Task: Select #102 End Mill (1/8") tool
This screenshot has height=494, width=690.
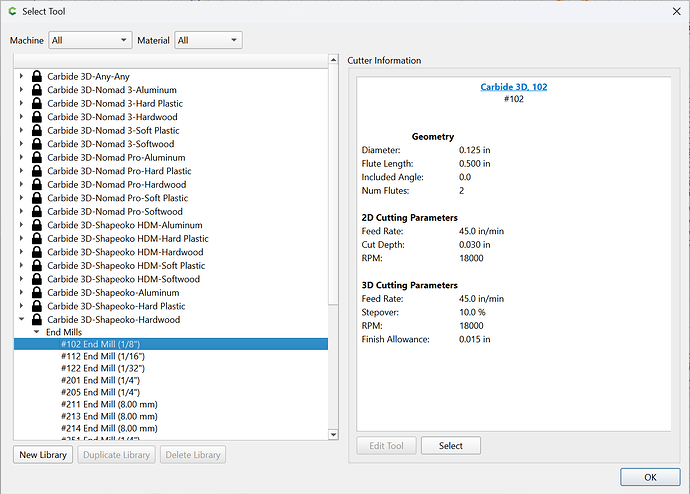Action: (x=171, y=344)
